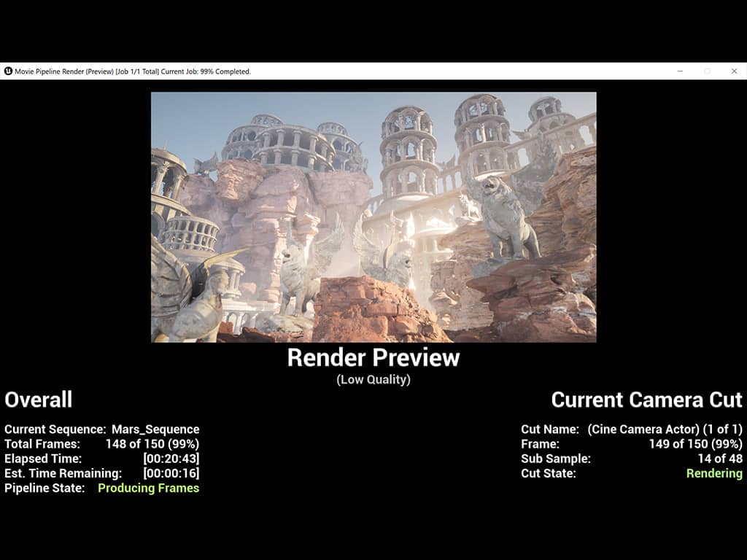Click the 'Cut Name:' label
The height and width of the screenshot is (560, 747).
[550, 429]
